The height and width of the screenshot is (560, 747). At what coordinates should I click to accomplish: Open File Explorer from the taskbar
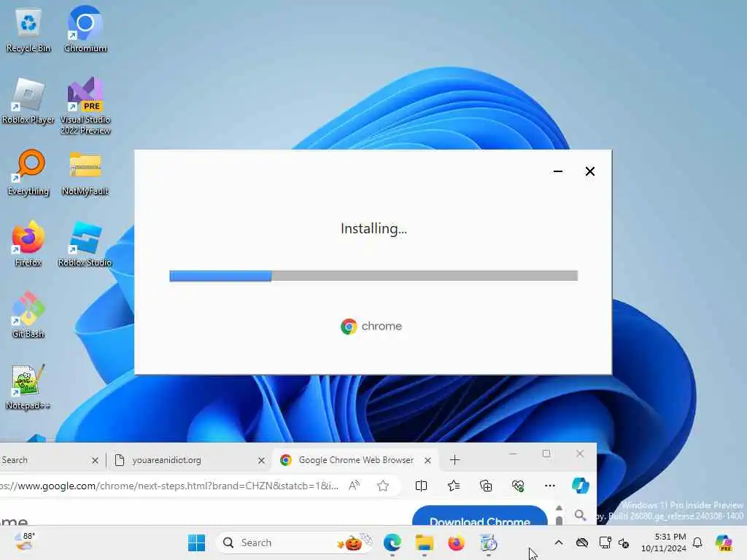(424, 542)
